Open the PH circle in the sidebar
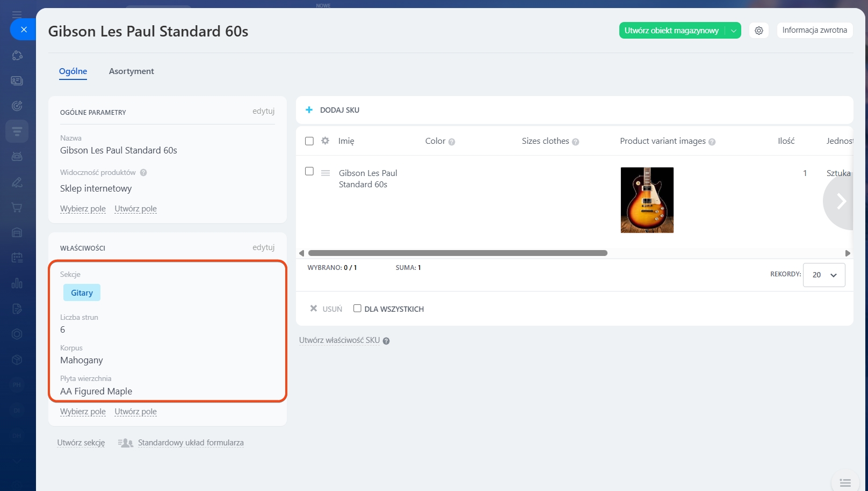This screenshot has height=491, width=868. point(17,384)
